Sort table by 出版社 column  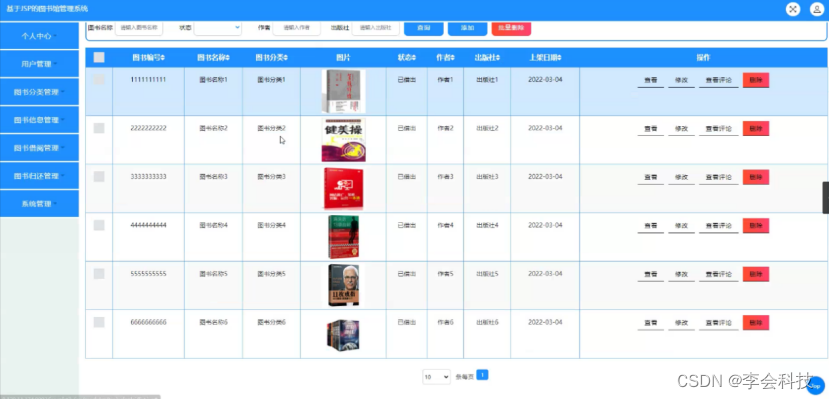[487, 58]
